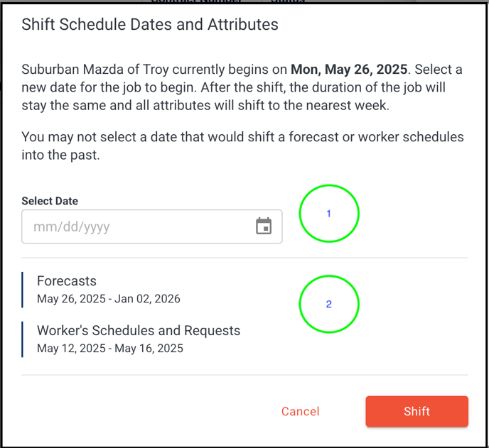Click the Select Date label
The height and width of the screenshot is (448, 489).
coord(50,201)
